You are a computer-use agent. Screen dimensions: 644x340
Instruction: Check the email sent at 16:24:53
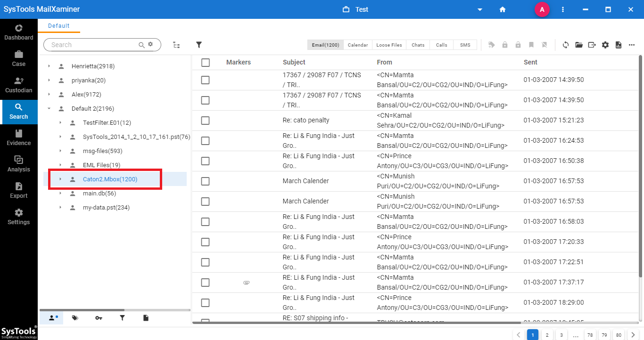click(205, 141)
